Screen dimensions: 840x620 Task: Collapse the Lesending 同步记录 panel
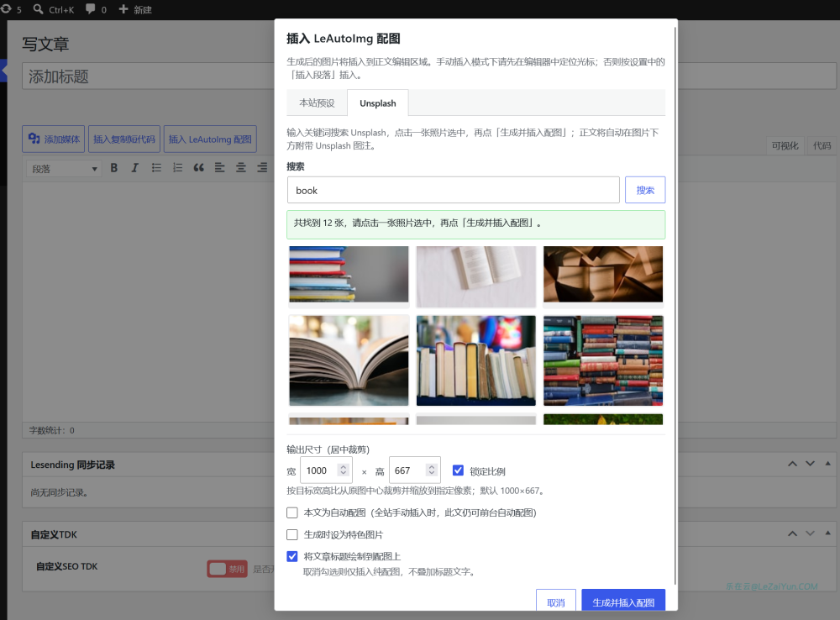[x=827, y=464]
